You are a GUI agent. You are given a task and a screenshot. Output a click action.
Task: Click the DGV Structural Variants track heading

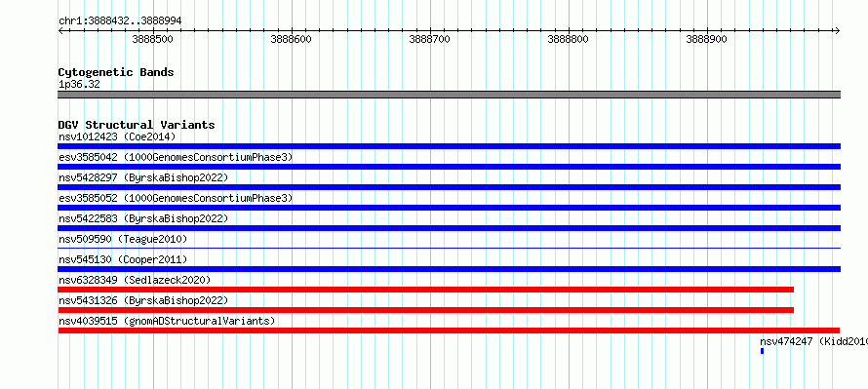(x=137, y=125)
